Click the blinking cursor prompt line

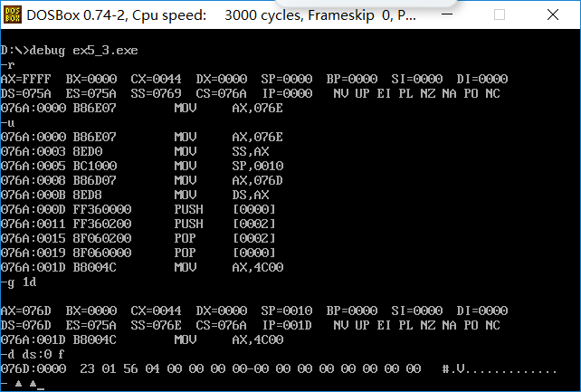click(x=23, y=384)
